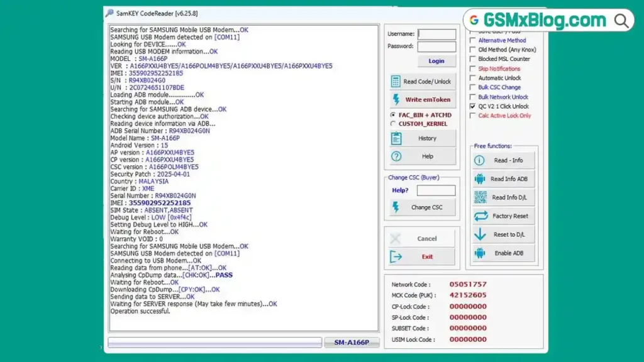Check Calc Active Lock Only box
644x362 pixels.
[x=473, y=116]
